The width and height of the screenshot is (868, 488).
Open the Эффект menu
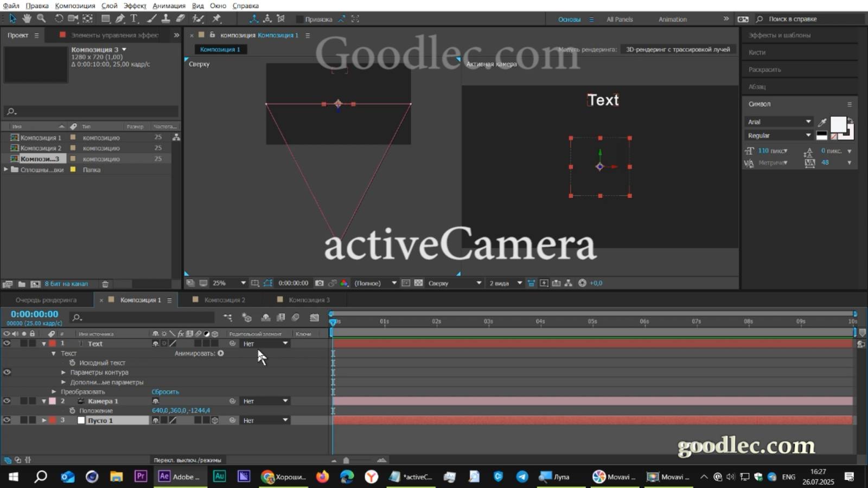click(x=135, y=5)
